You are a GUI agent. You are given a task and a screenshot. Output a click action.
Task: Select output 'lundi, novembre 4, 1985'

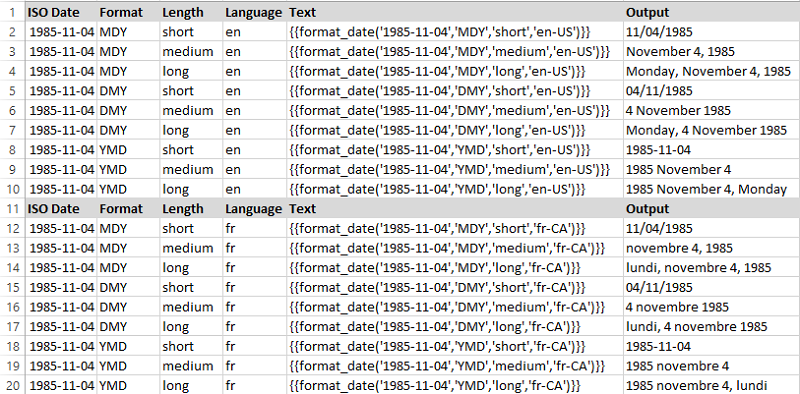click(x=711, y=267)
